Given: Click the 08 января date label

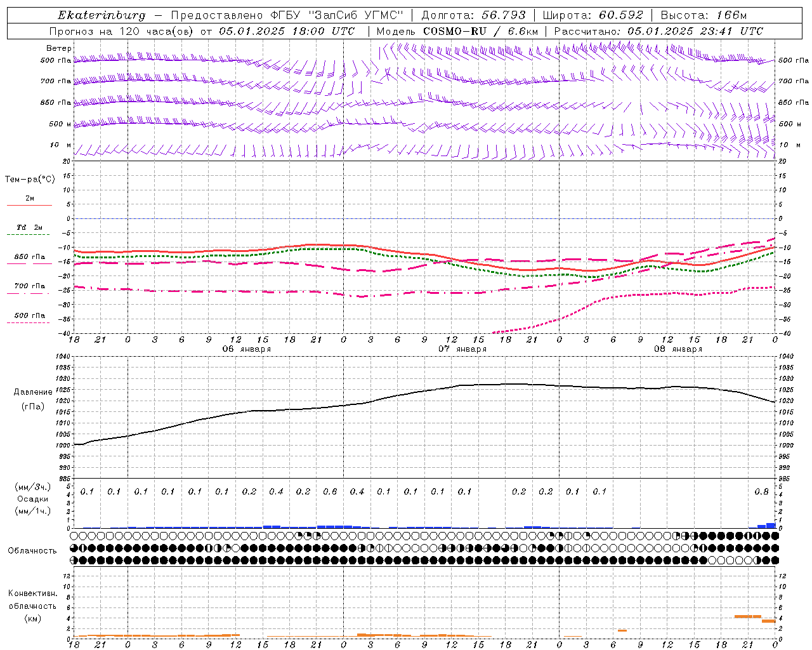Looking at the screenshot, I should click(x=678, y=349).
